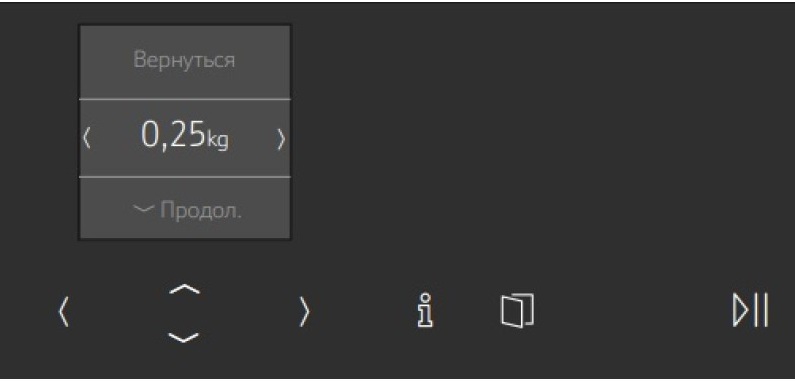The width and height of the screenshot is (795, 381).
Task: Toggle program run with play-pause symbol
Action: coord(750,309)
